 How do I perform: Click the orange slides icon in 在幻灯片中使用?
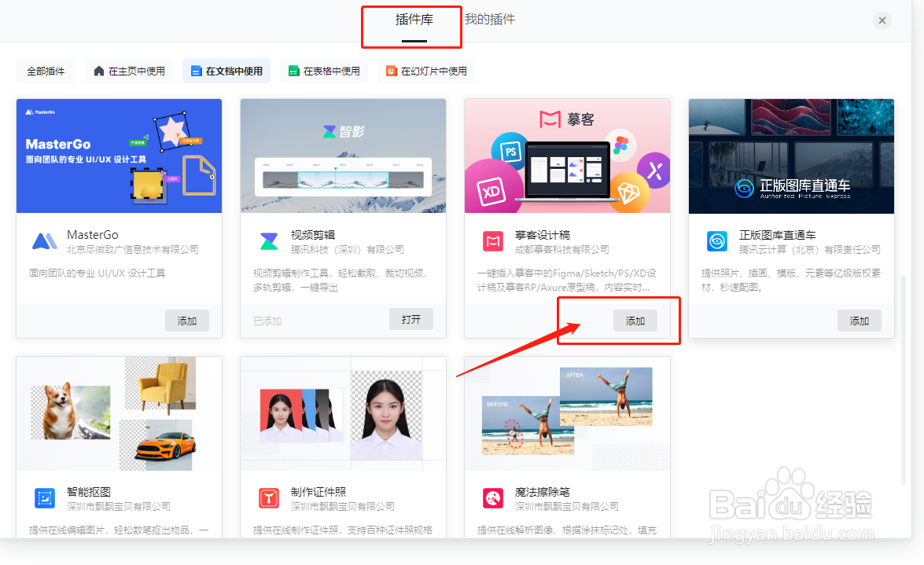pos(392,72)
